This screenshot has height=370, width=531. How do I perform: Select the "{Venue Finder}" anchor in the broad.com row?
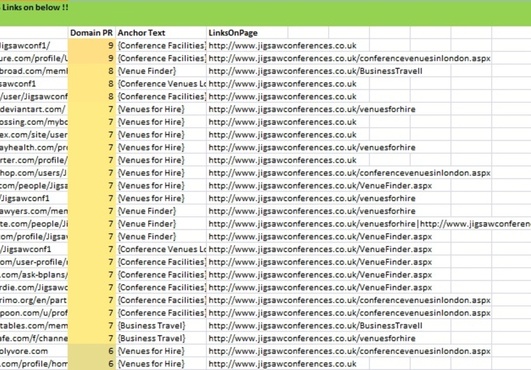tap(161, 71)
